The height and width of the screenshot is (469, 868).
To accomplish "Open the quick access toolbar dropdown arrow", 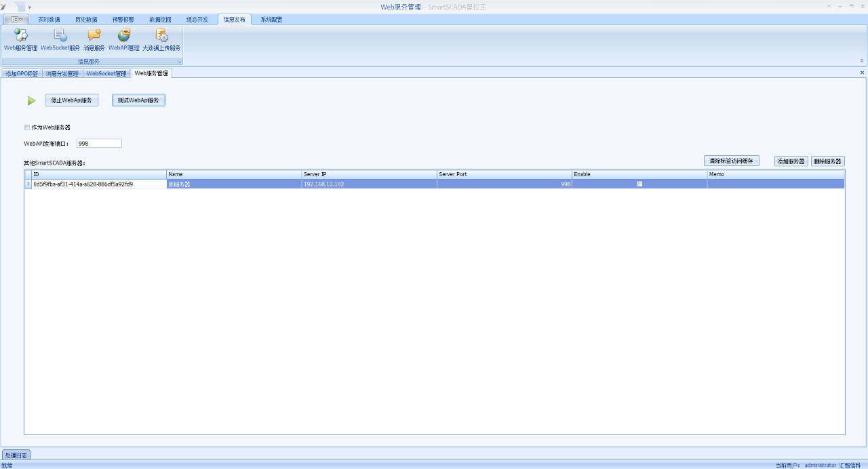I will click(x=29, y=7).
